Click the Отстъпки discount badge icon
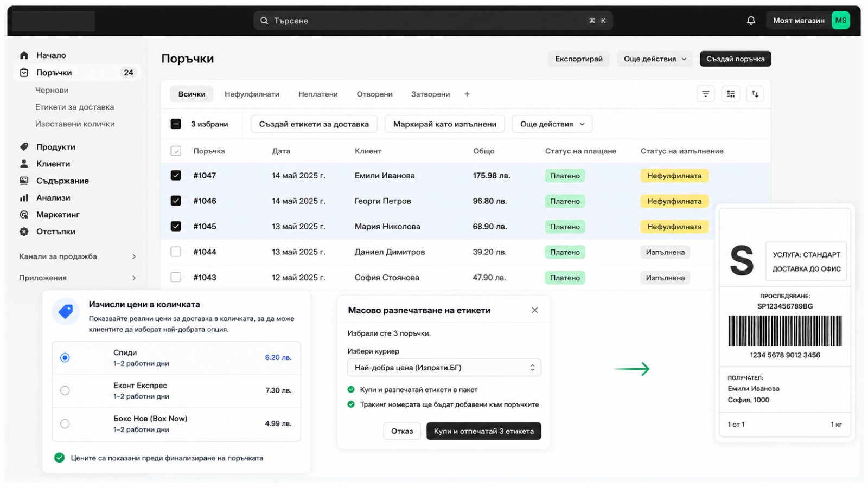The height and width of the screenshot is (488, 868). (x=24, y=232)
